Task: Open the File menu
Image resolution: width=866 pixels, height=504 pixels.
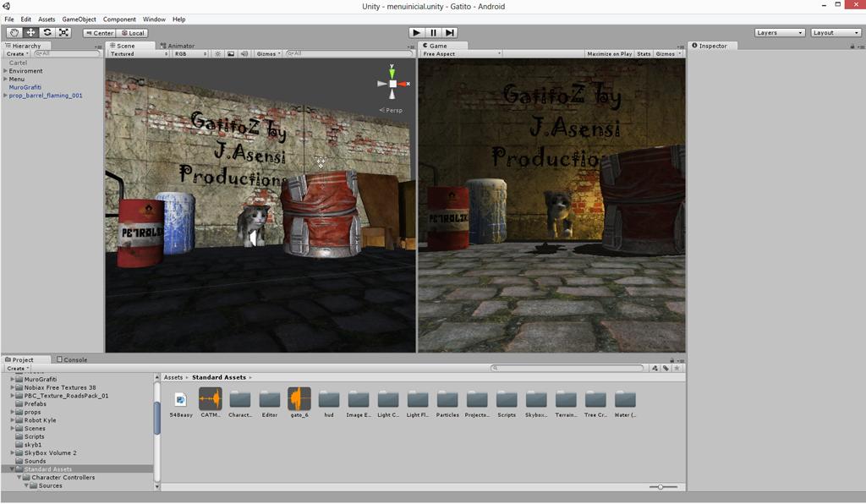Action: [x=9, y=19]
